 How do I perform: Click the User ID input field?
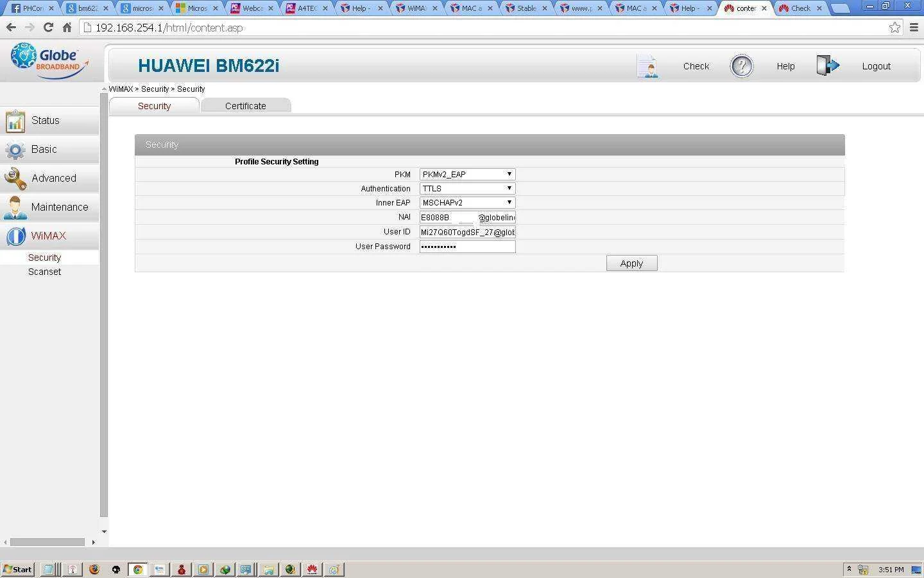(467, 232)
